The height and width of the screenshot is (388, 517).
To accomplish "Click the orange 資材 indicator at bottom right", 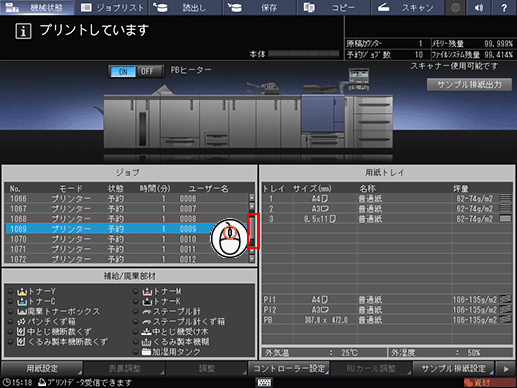I will [489, 383].
